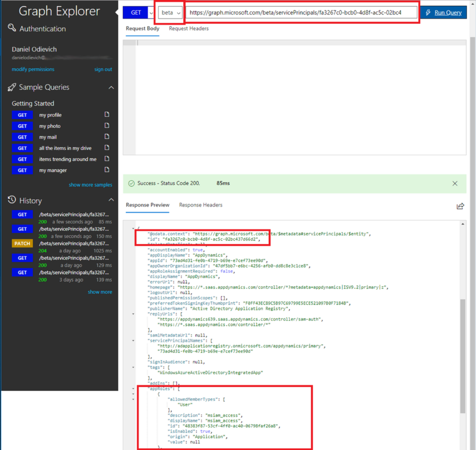
Task: Collapse the tags array fold arrow
Action: [x=133, y=368]
